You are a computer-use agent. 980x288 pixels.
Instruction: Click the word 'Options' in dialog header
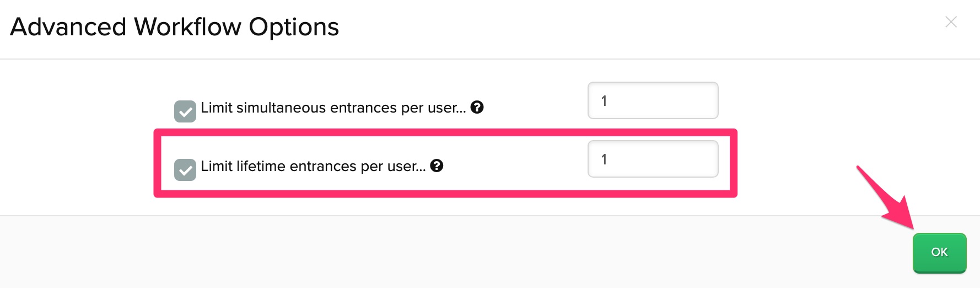(294, 27)
